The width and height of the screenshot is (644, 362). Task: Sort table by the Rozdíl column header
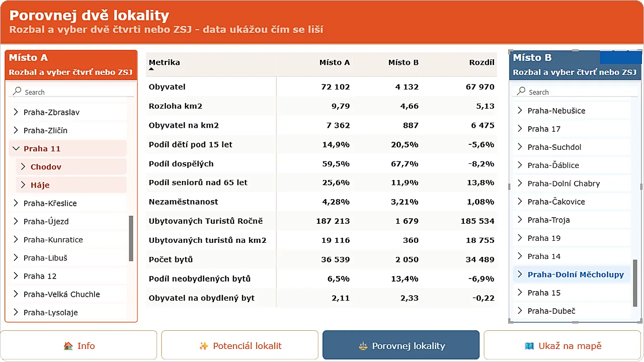tap(481, 62)
